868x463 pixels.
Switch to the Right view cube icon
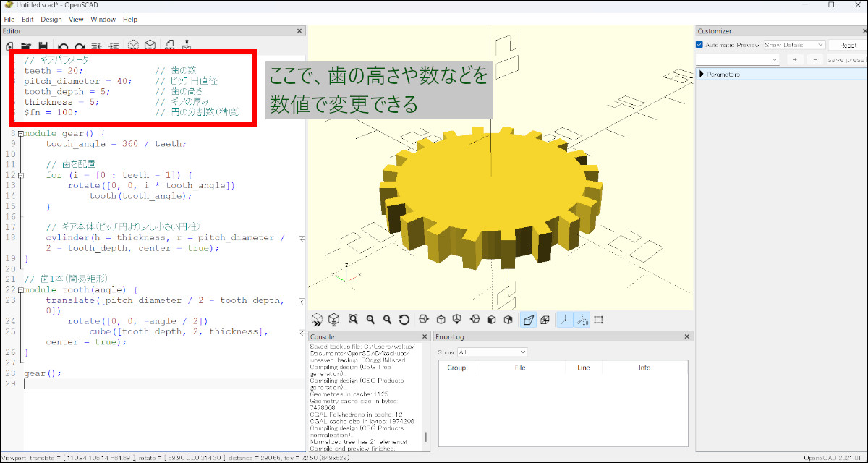pos(423,320)
